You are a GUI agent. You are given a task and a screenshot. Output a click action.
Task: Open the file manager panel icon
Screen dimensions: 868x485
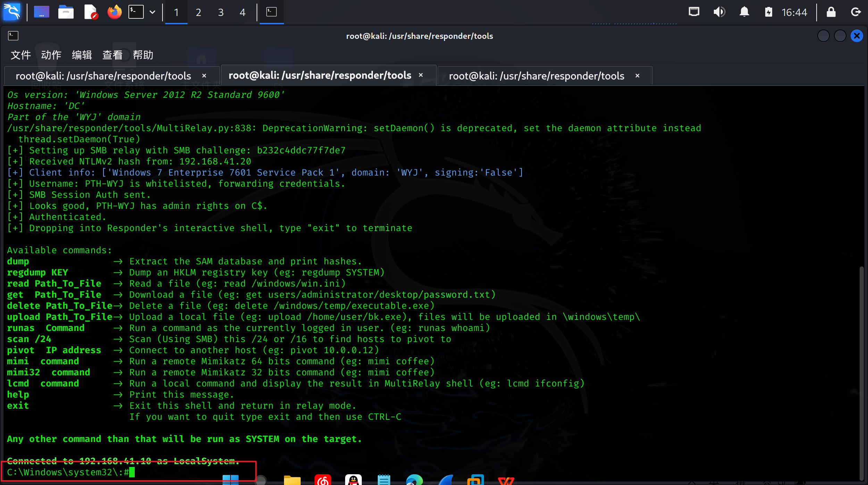coord(66,12)
